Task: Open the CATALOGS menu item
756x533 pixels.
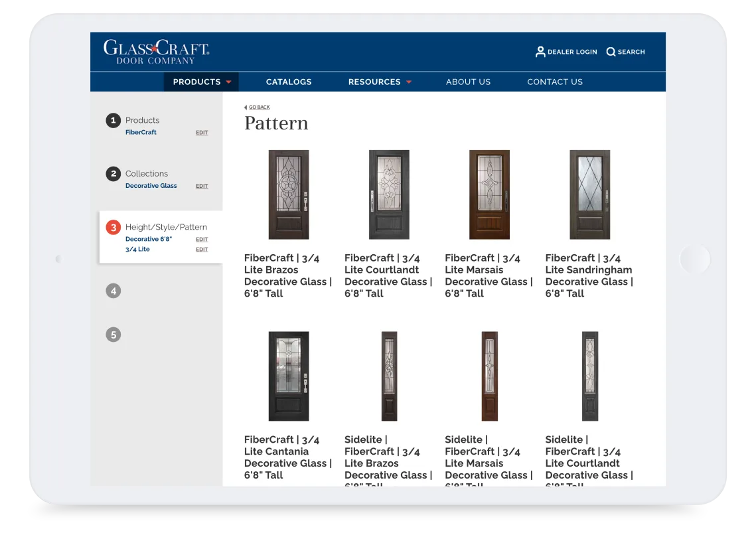Action: tap(289, 82)
